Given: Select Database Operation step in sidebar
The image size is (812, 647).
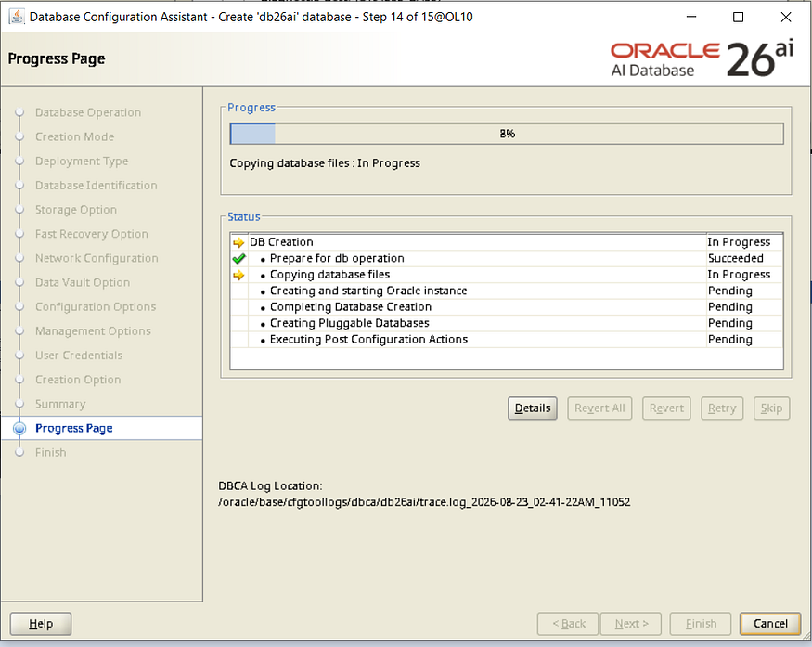Looking at the screenshot, I should [x=88, y=112].
